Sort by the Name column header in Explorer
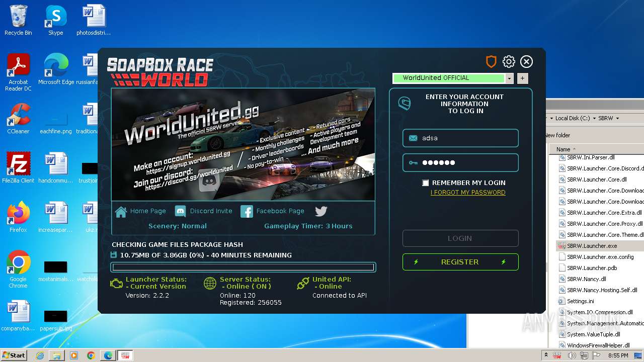Viewport: 644px width, 362px height. (x=563, y=149)
